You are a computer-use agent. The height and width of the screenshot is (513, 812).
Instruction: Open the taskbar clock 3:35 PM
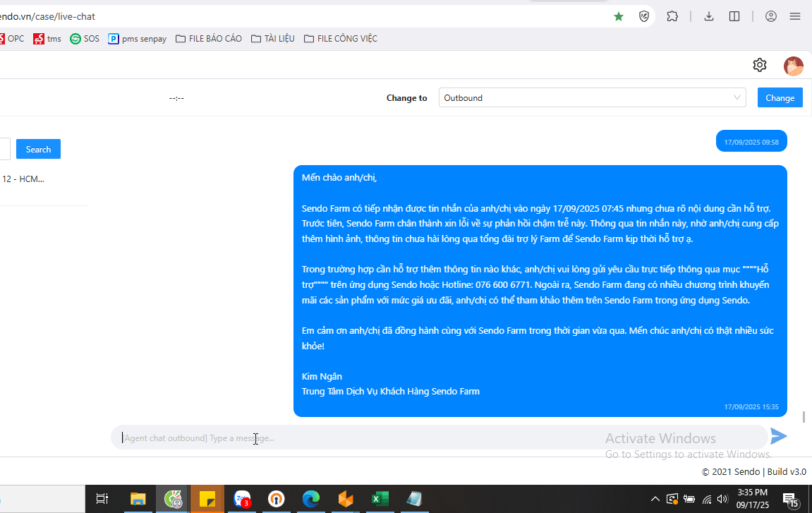[x=753, y=498]
